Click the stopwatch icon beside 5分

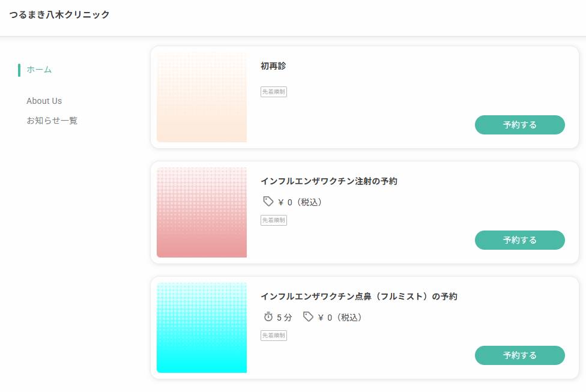point(268,317)
